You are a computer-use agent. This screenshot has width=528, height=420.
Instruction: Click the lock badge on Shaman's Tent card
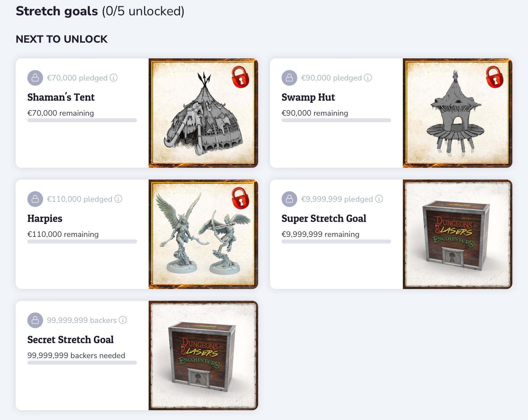tap(35, 78)
